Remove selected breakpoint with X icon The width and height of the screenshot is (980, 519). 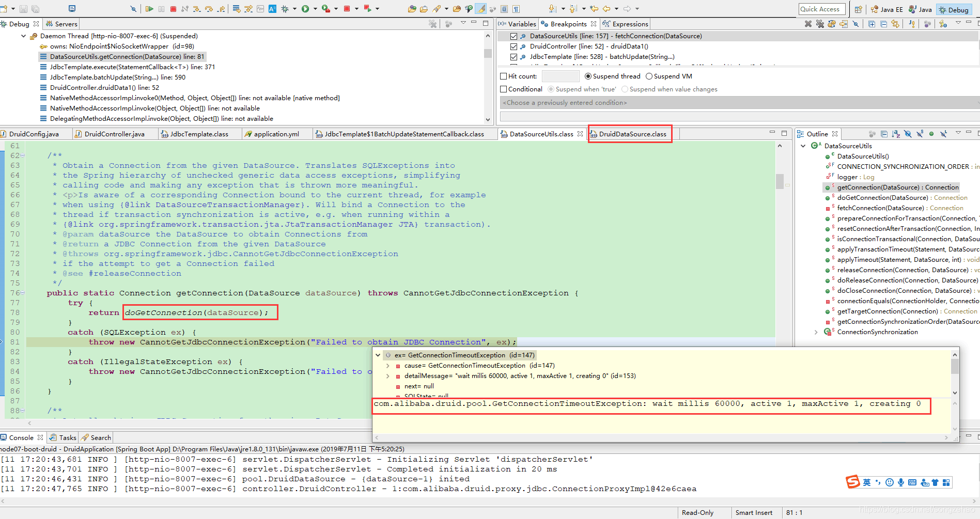[808, 24]
